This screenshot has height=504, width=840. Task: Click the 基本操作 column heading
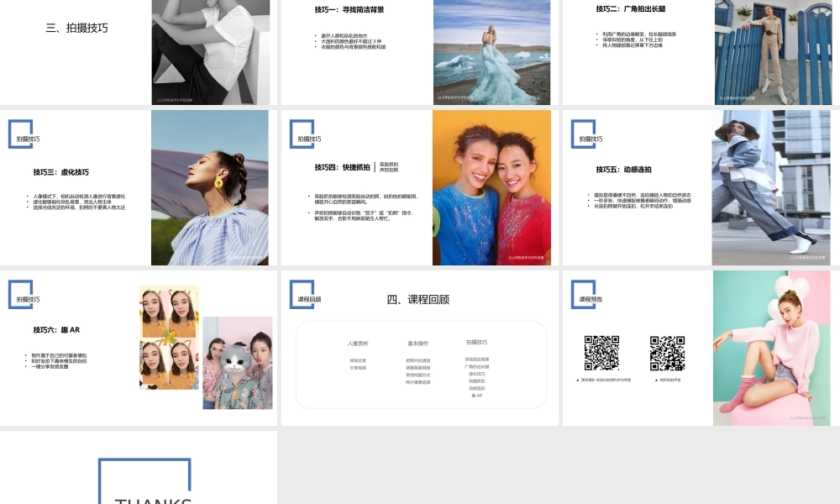tap(417, 343)
